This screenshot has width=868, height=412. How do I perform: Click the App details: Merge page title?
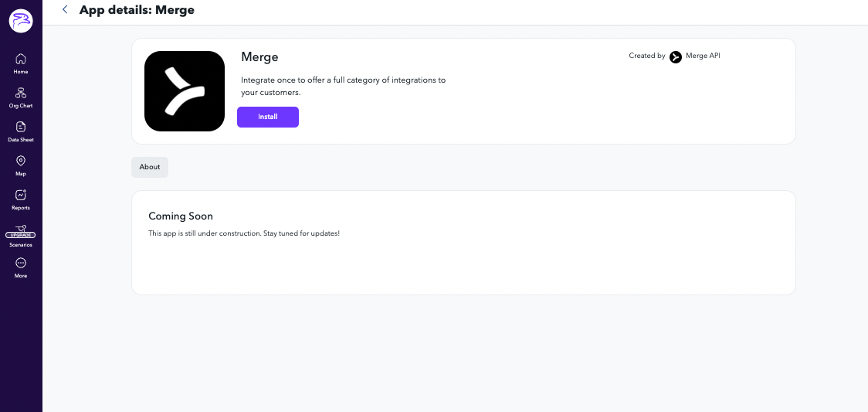(x=137, y=10)
